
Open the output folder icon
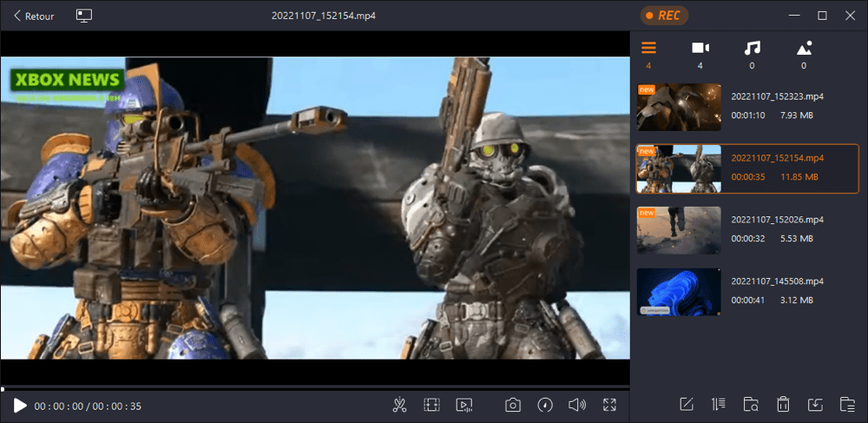click(x=847, y=405)
